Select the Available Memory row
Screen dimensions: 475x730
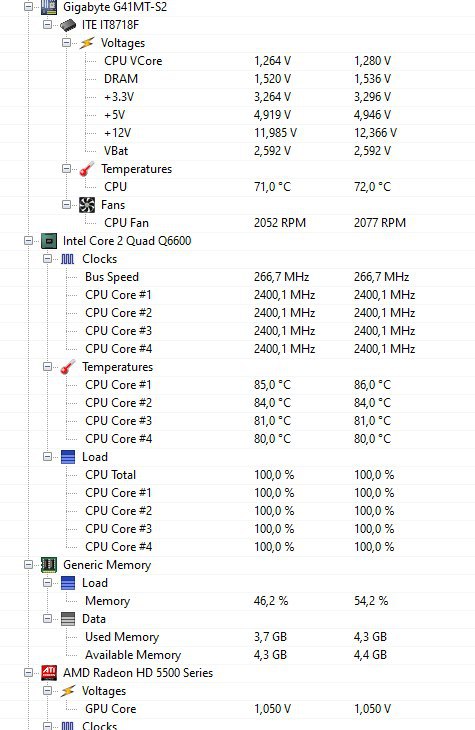coord(238,655)
